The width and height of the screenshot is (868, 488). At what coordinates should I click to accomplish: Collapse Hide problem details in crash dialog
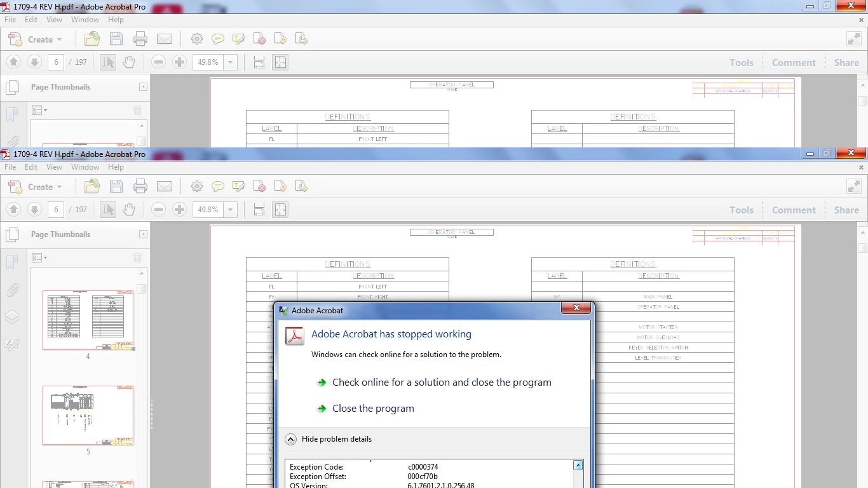(x=328, y=439)
